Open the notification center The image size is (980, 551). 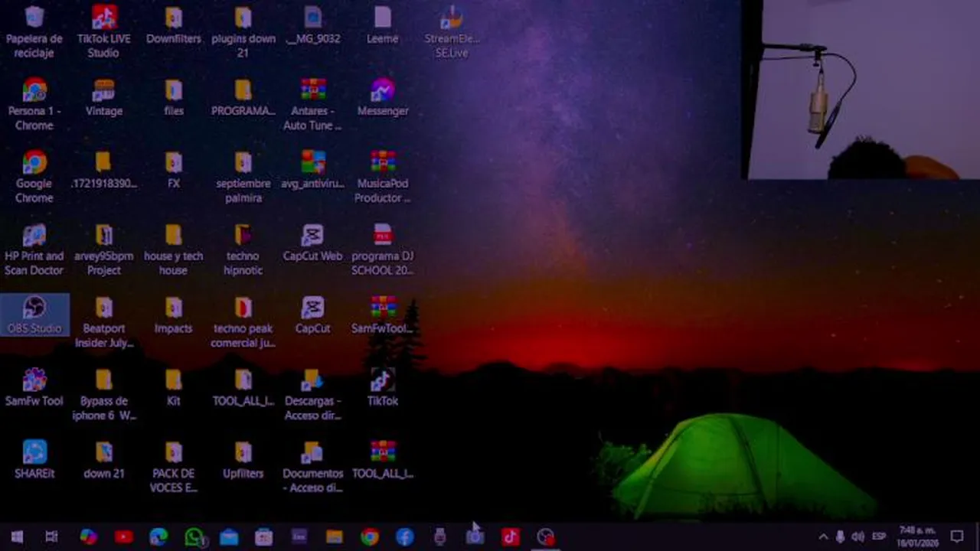pos(957,536)
